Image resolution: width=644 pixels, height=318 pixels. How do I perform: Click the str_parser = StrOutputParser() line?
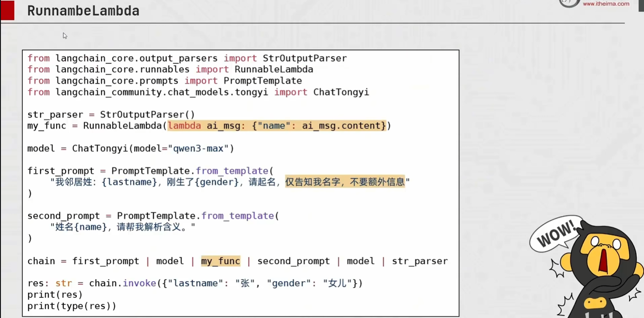pos(111,115)
